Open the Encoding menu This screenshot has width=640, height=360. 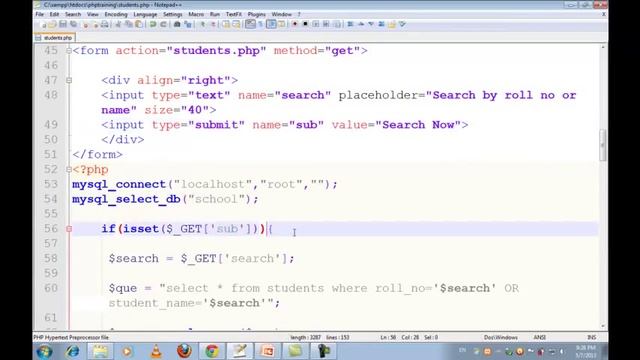(x=116, y=14)
